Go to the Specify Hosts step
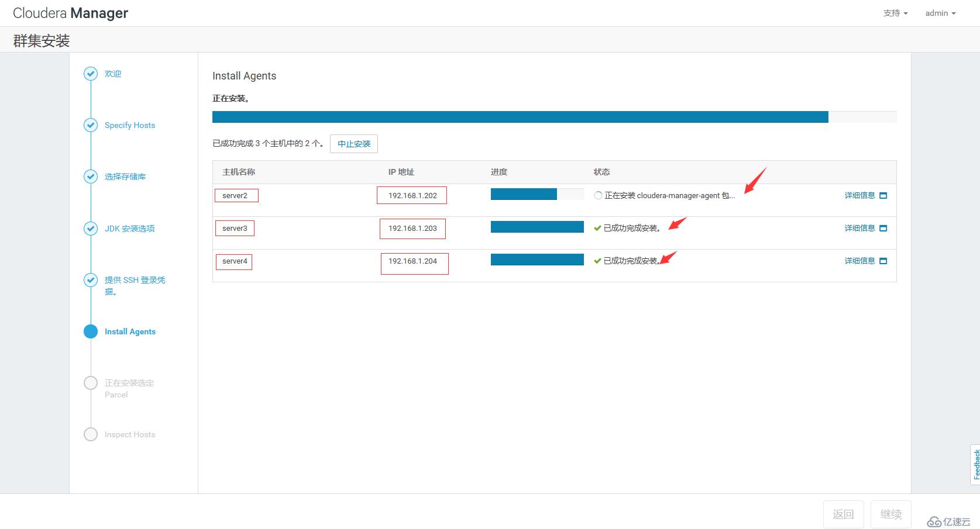The height and width of the screenshot is (529, 980). pos(130,125)
